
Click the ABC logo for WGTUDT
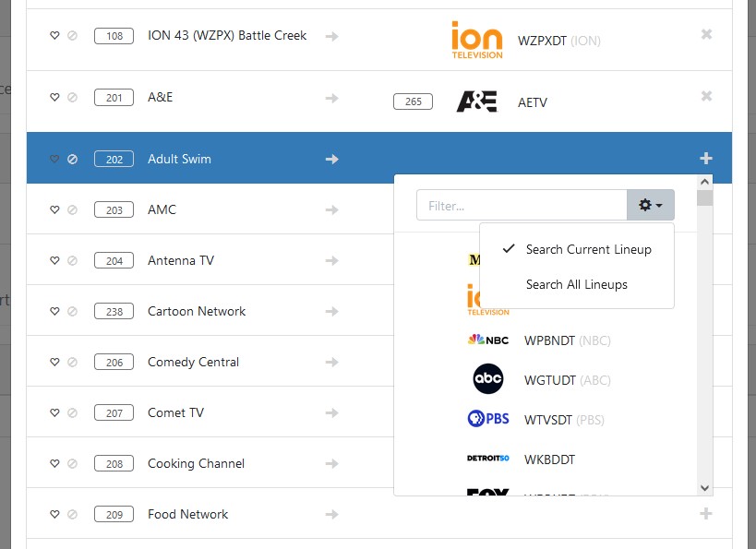[488, 379]
